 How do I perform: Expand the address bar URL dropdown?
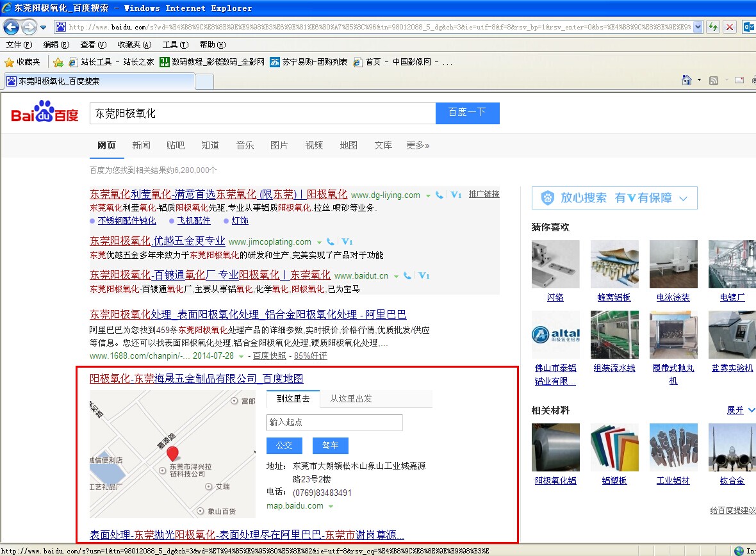698,27
